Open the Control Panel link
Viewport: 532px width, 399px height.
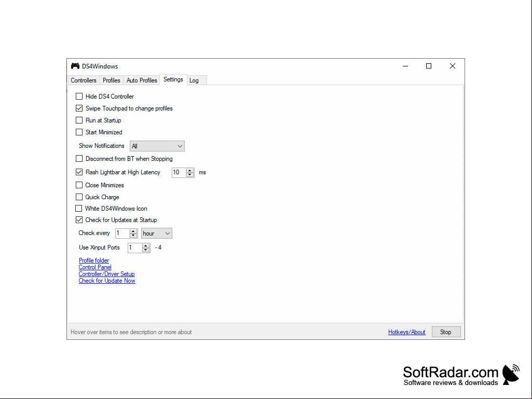pyautogui.click(x=95, y=267)
